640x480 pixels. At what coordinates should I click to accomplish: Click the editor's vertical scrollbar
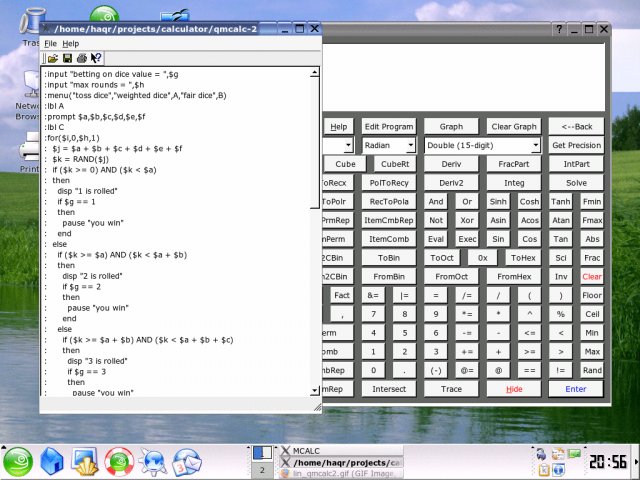317,230
